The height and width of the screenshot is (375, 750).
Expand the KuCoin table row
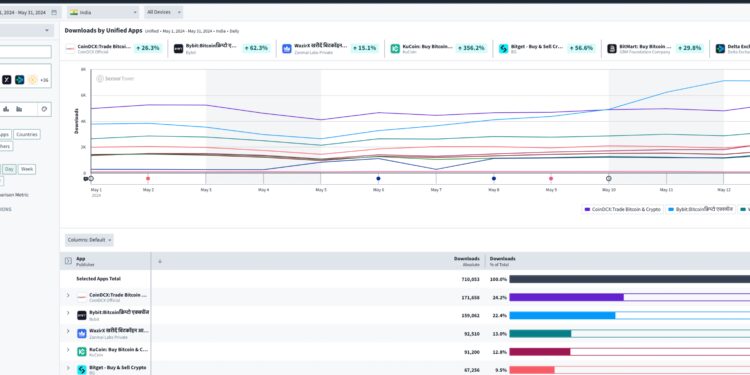(x=68, y=350)
